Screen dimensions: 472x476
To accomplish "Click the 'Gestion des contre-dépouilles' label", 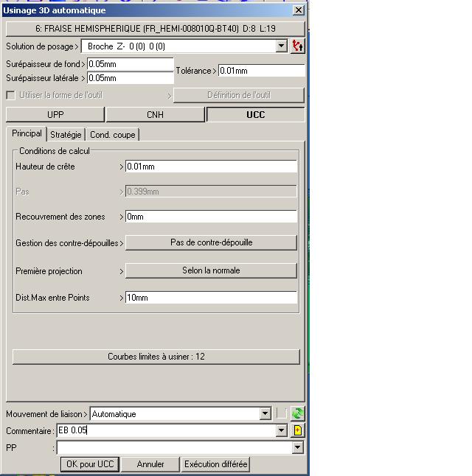I will [67, 243].
